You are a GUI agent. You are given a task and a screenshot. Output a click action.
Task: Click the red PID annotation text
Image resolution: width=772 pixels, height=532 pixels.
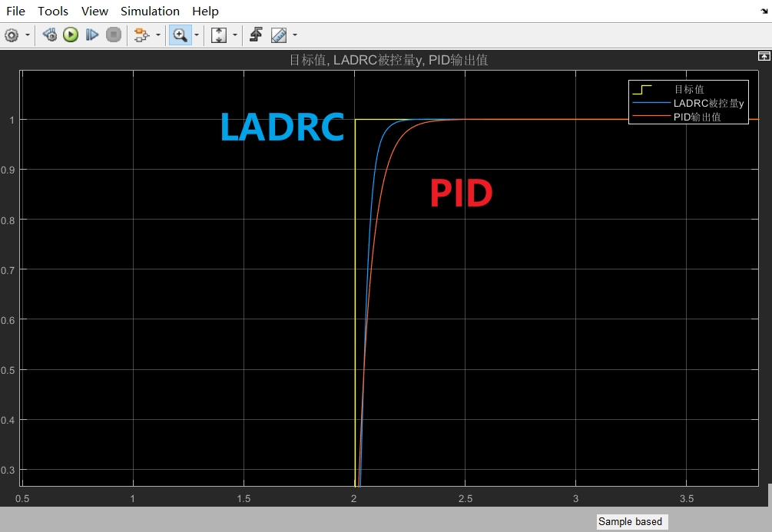(462, 193)
